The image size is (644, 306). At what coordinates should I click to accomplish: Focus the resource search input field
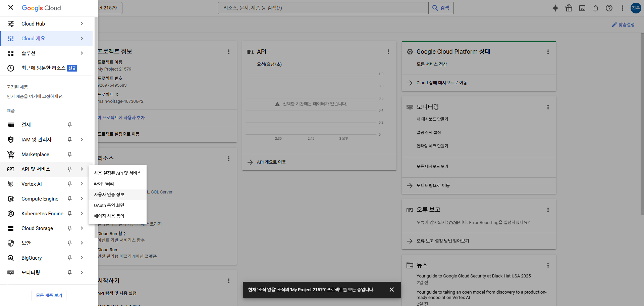pyautogui.click(x=323, y=8)
